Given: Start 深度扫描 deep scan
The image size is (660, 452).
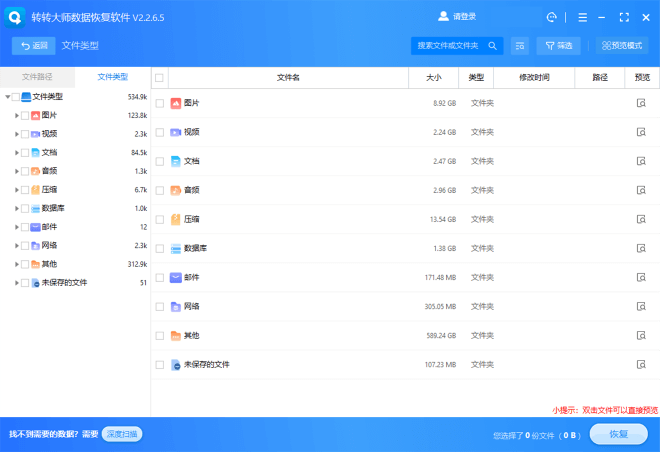Looking at the screenshot, I should [x=123, y=434].
